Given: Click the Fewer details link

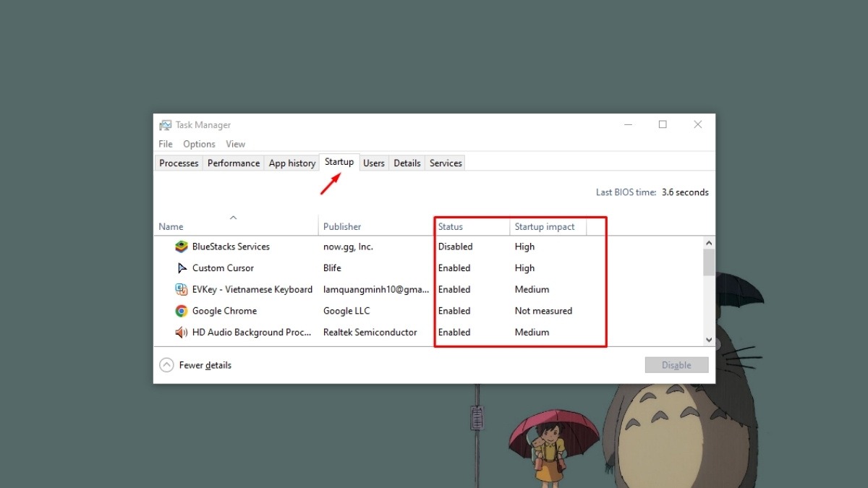Looking at the screenshot, I should point(205,365).
